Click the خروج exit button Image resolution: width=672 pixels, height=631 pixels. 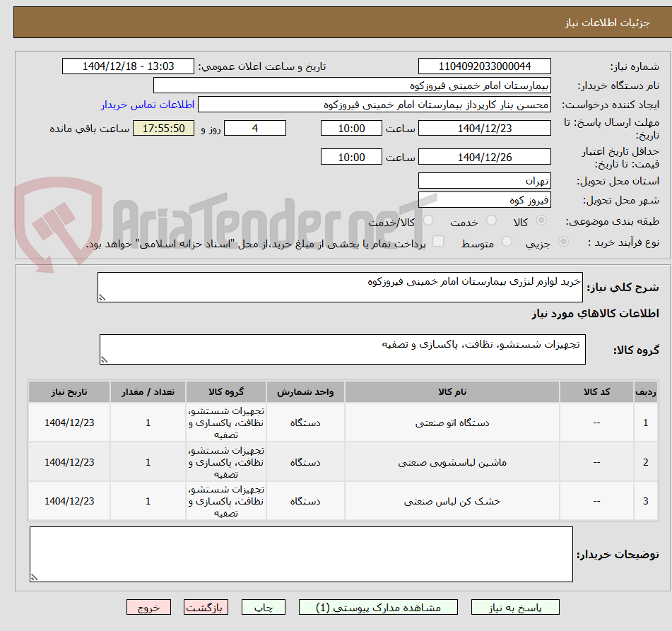[x=148, y=607]
